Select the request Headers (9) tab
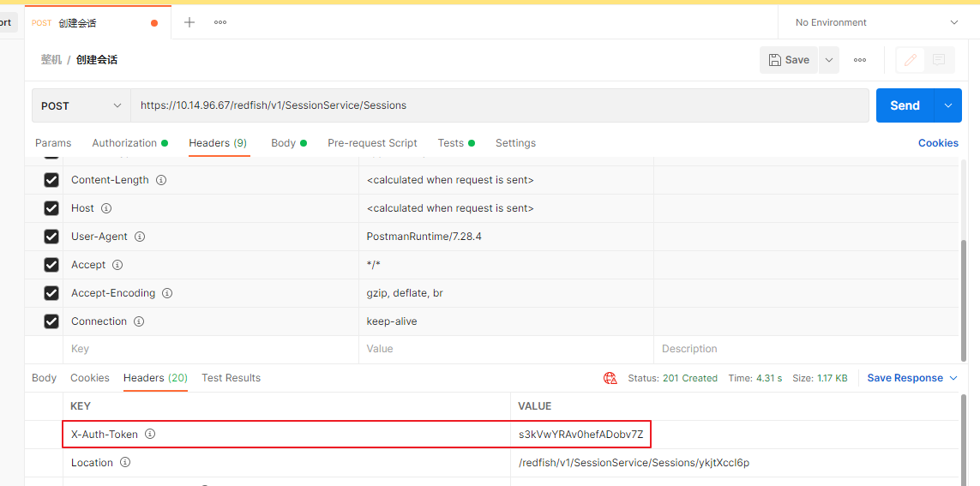The height and width of the screenshot is (486, 980). pyautogui.click(x=219, y=143)
